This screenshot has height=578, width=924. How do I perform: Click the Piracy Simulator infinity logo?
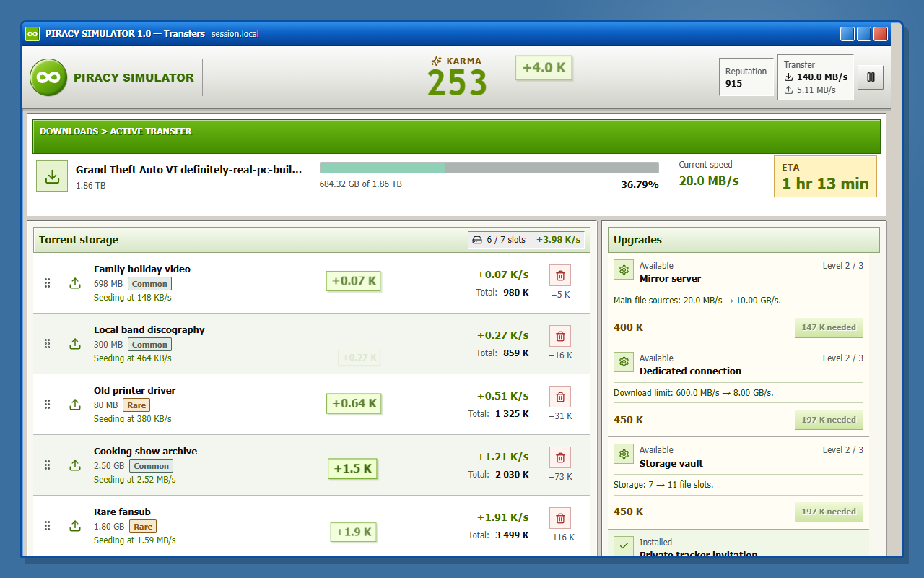pyautogui.click(x=48, y=77)
